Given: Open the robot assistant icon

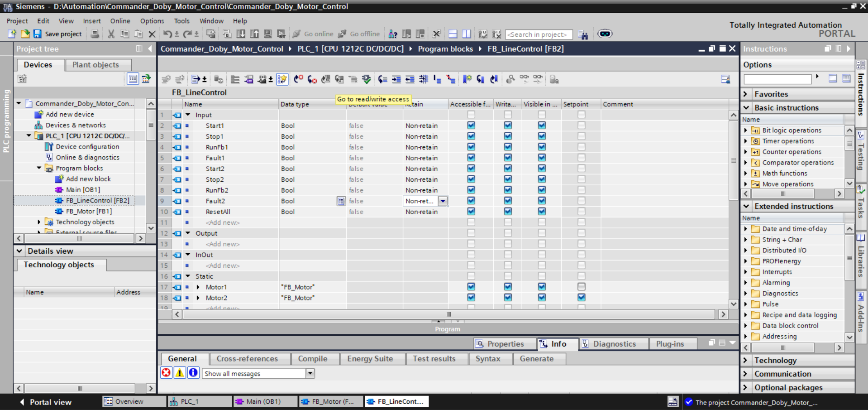Looking at the screenshot, I should (x=605, y=34).
